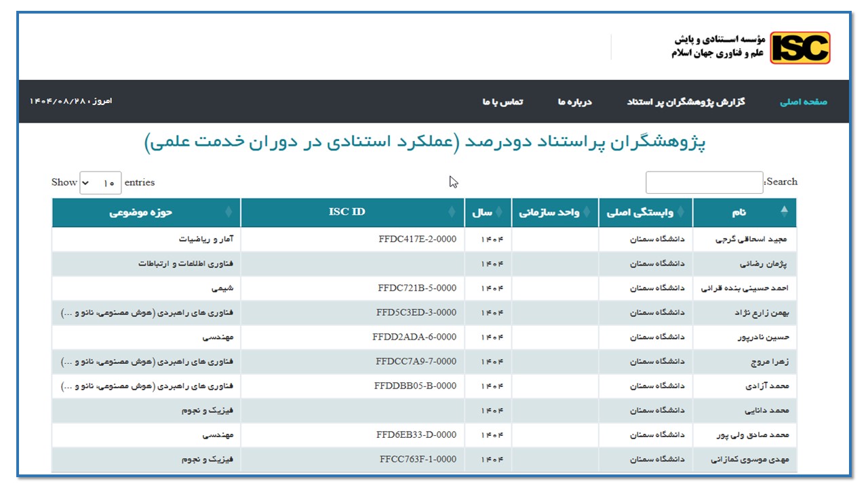
Task: Open صفحه اصلی menu item
Action: tap(804, 102)
